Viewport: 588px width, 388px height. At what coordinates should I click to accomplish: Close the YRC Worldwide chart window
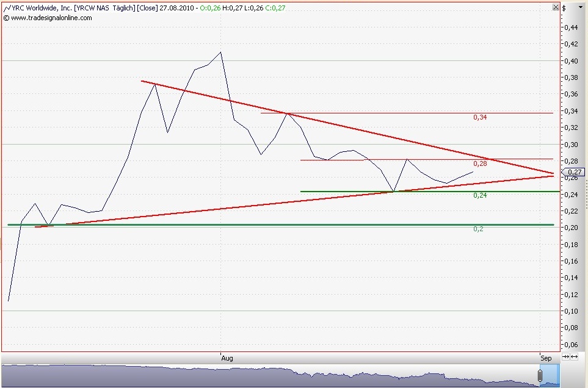pyautogui.click(x=556, y=7)
